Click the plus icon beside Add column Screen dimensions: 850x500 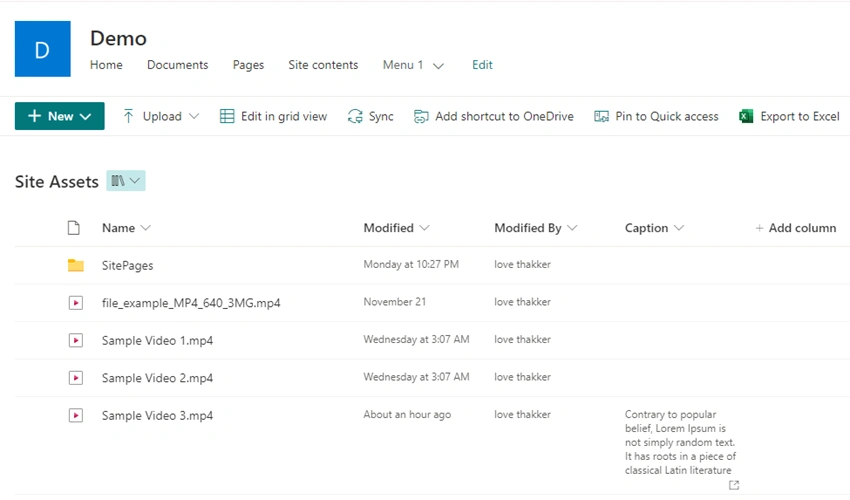pos(759,228)
